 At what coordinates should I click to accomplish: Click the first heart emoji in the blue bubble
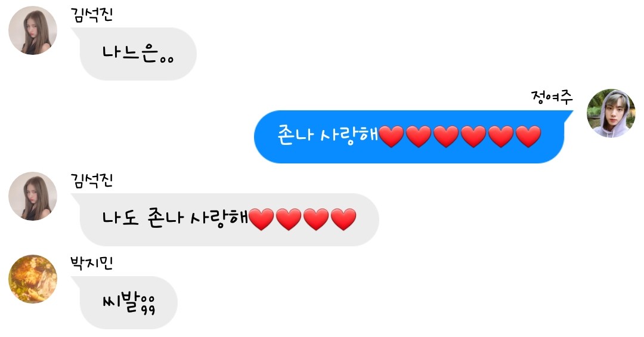tap(391, 137)
